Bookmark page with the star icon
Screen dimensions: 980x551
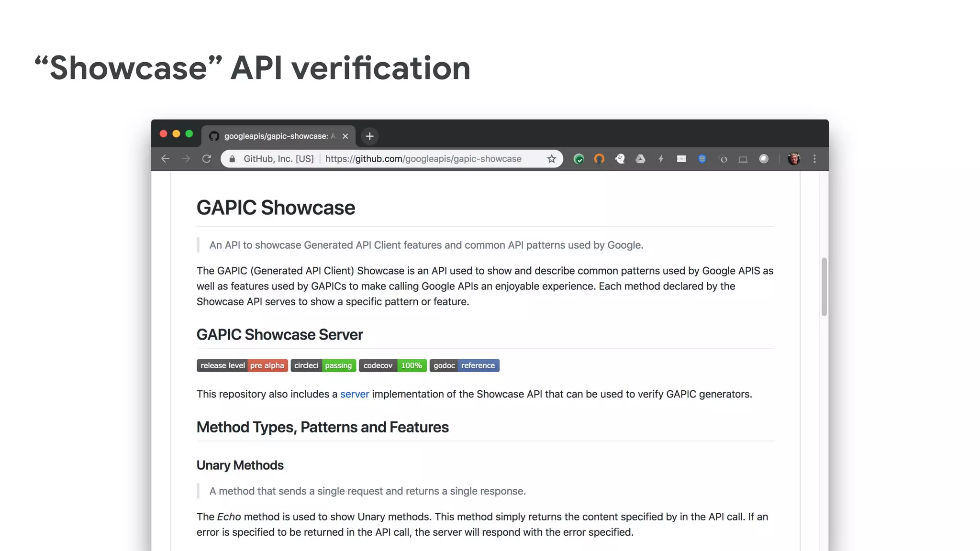[x=552, y=159]
